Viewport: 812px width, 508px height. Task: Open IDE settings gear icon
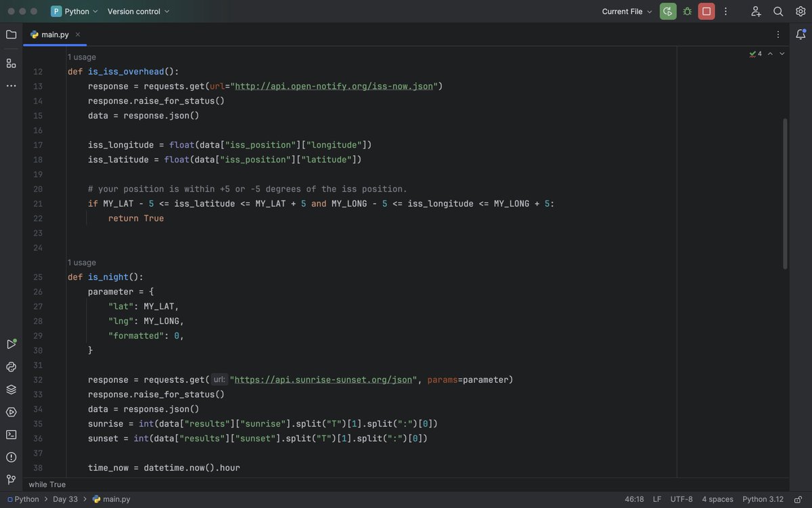(800, 12)
